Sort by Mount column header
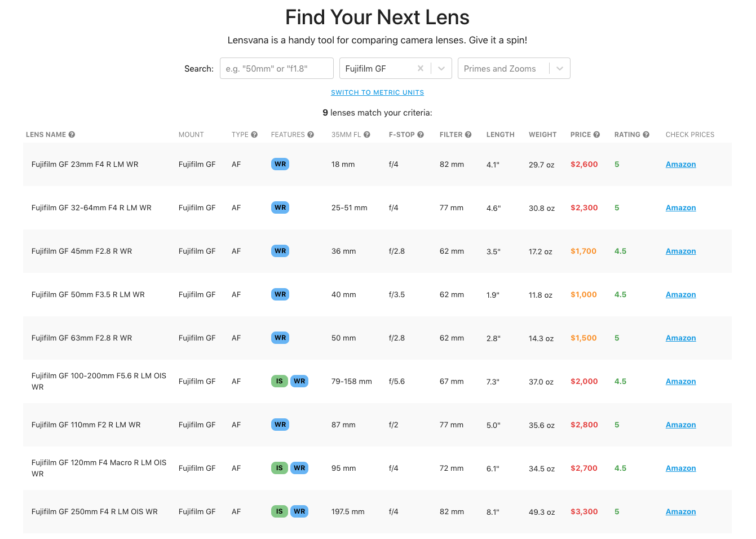This screenshot has width=756, height=539. 191,135
